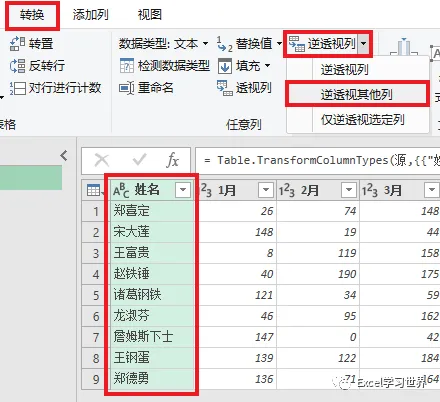This screenshot has height=402, width=440.
Task: Click the 透视列 pivot column icon
Action: tap(225, 88)
